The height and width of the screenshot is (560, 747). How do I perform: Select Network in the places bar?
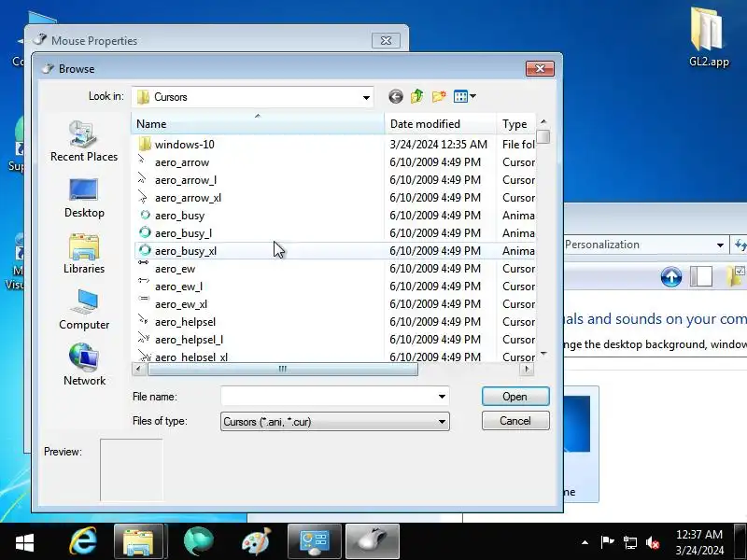coord(84,365)
